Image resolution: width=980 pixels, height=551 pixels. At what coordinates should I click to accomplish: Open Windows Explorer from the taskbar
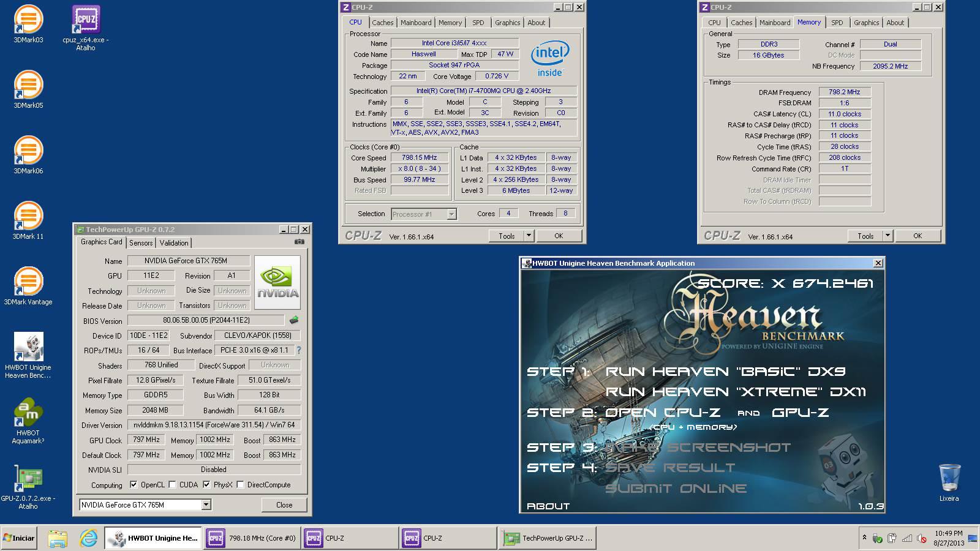58,538
